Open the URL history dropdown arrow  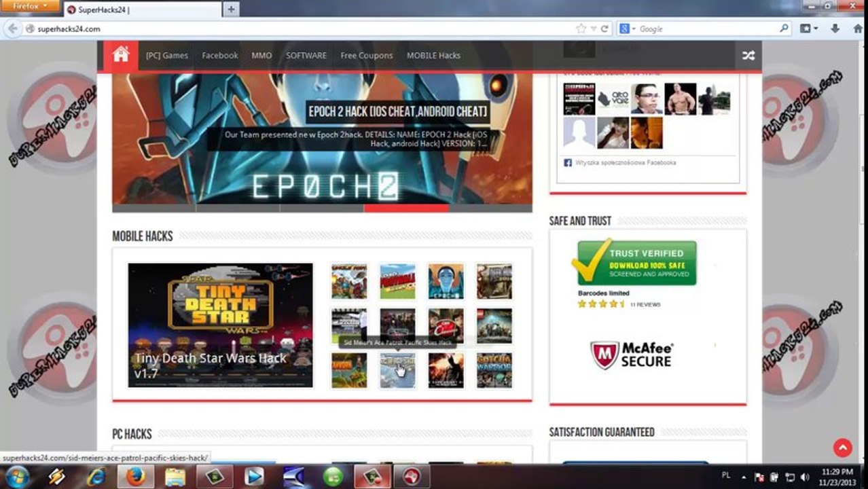593,29
